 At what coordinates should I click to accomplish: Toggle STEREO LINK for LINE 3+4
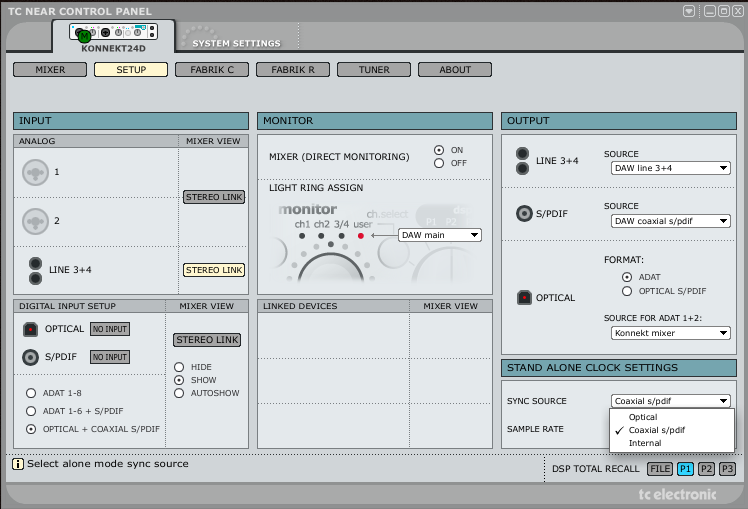coord(214,270)
